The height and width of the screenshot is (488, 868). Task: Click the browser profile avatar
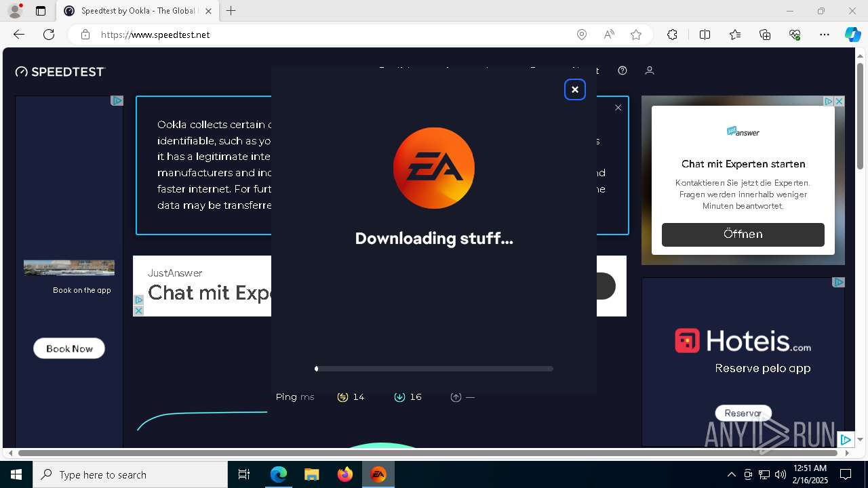[x=15, y=11]
